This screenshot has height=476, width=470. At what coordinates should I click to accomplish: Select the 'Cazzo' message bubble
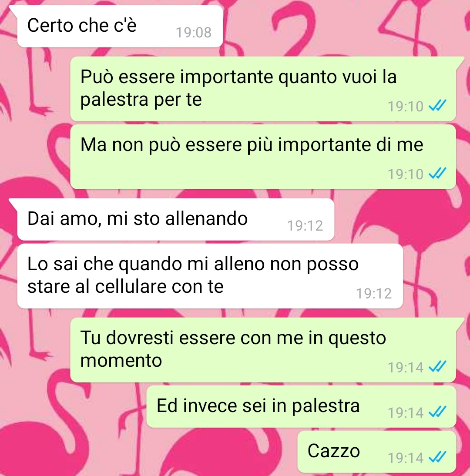pos(376,452)
